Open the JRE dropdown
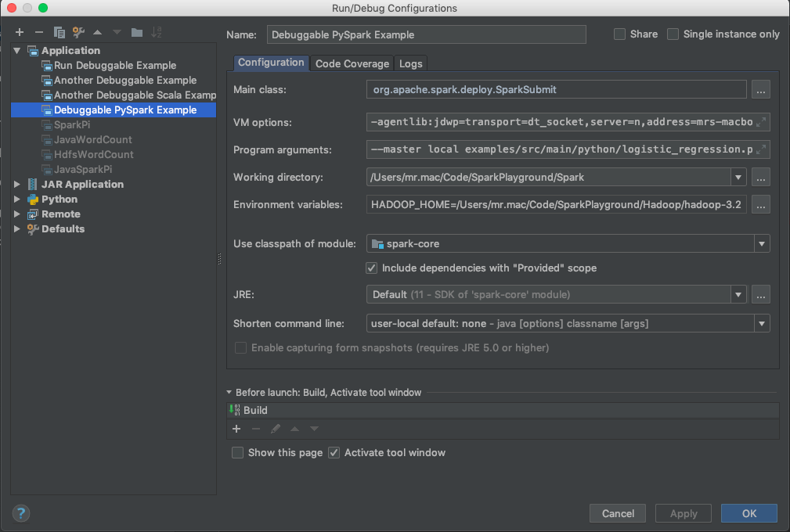This screenshot has width=790, height=532. (x=738, y=294)
